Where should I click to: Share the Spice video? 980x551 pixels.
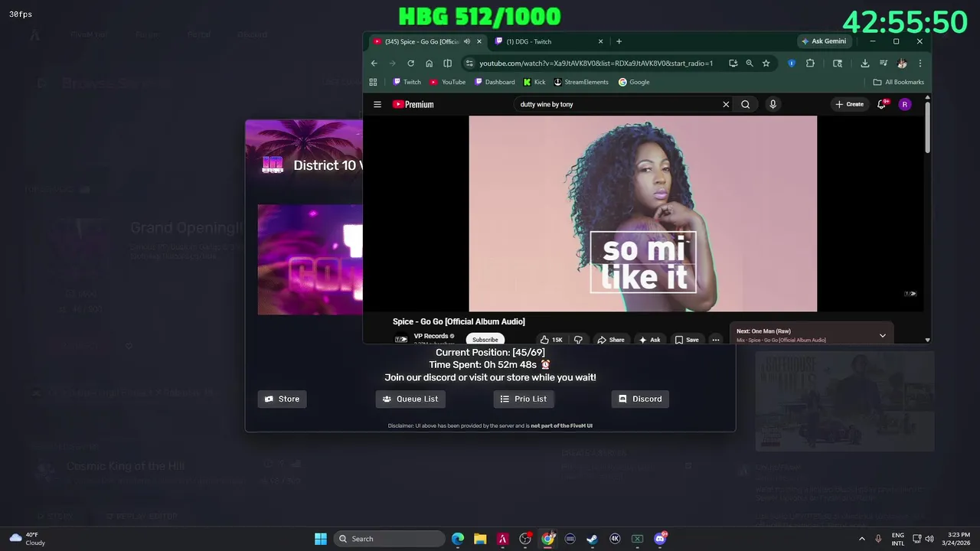coord(610,340)
